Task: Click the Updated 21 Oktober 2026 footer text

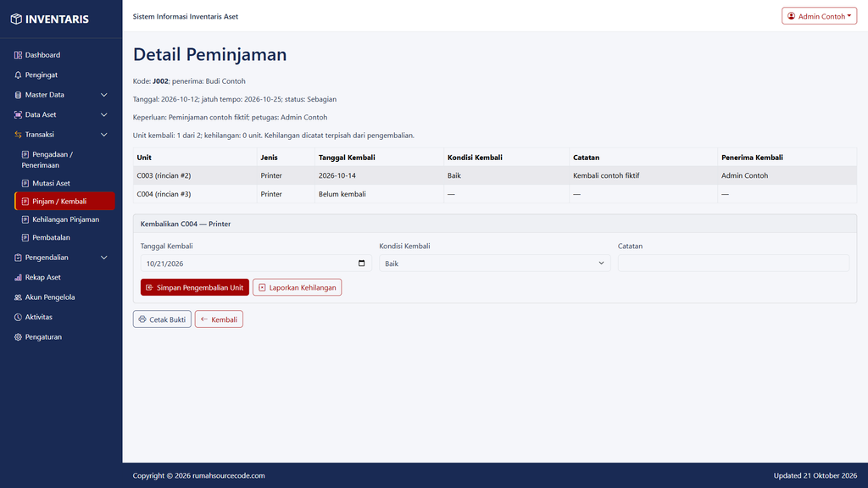Action: click(815, 476)
